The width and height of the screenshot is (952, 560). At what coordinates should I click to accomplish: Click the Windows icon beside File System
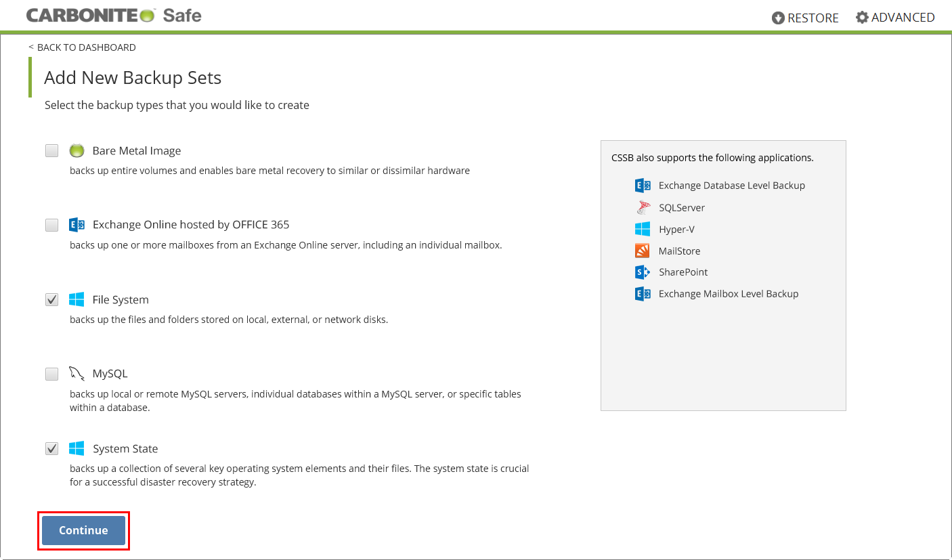coord(77,299)
